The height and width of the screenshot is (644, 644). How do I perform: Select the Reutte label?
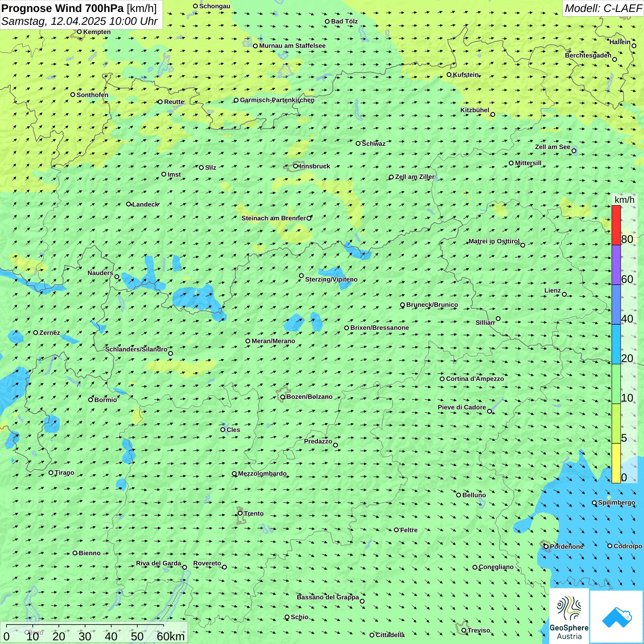pos(174,102)
